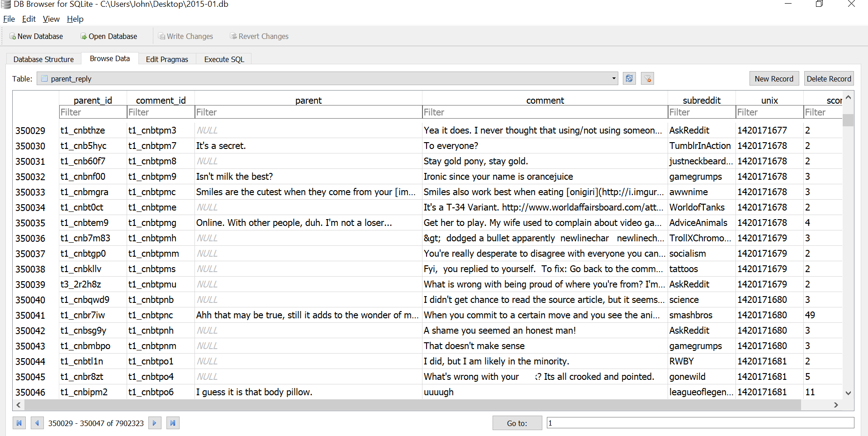Click the subreddit cell "gonewild"
Screen dimensions: 868x436
(702, 377)
